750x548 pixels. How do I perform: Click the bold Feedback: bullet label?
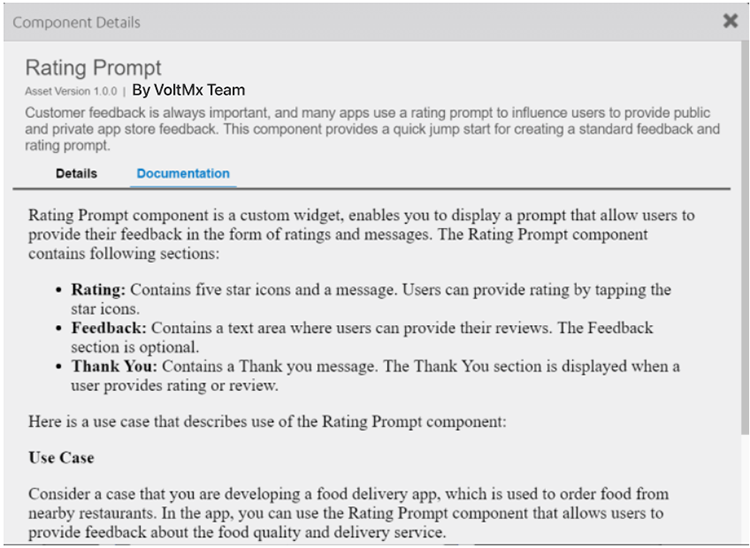[x=107, y=328]
